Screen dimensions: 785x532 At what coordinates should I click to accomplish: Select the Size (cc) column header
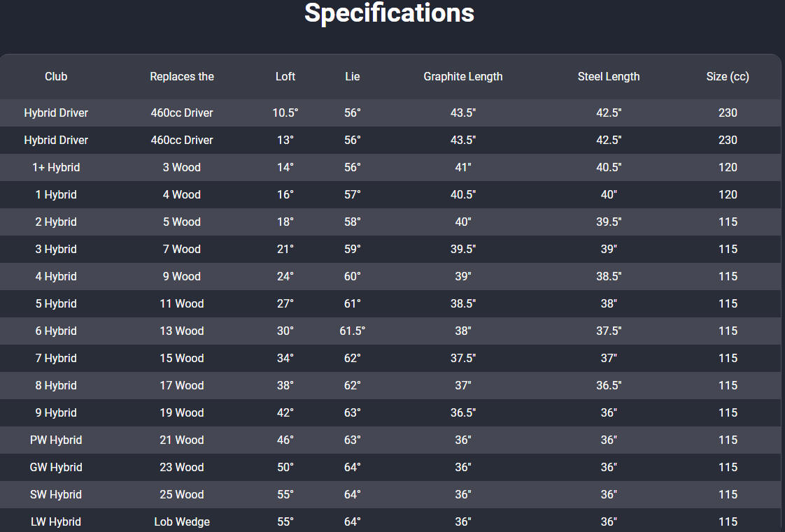point(728,76)
